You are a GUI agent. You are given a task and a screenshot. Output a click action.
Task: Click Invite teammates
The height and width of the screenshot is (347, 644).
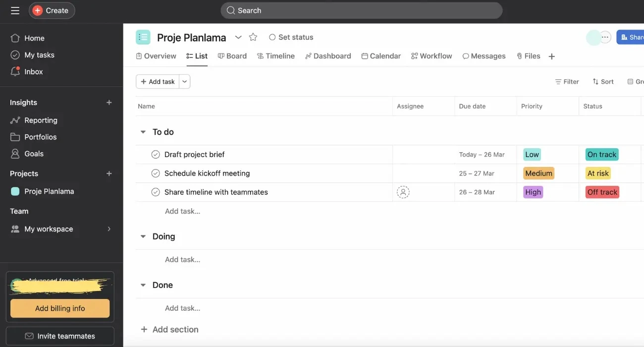(59, 336)
